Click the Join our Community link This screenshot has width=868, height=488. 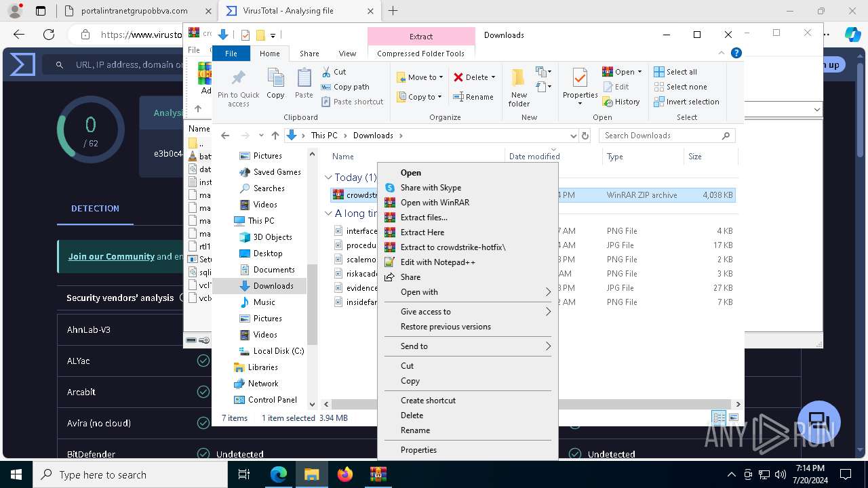(111, 257)
